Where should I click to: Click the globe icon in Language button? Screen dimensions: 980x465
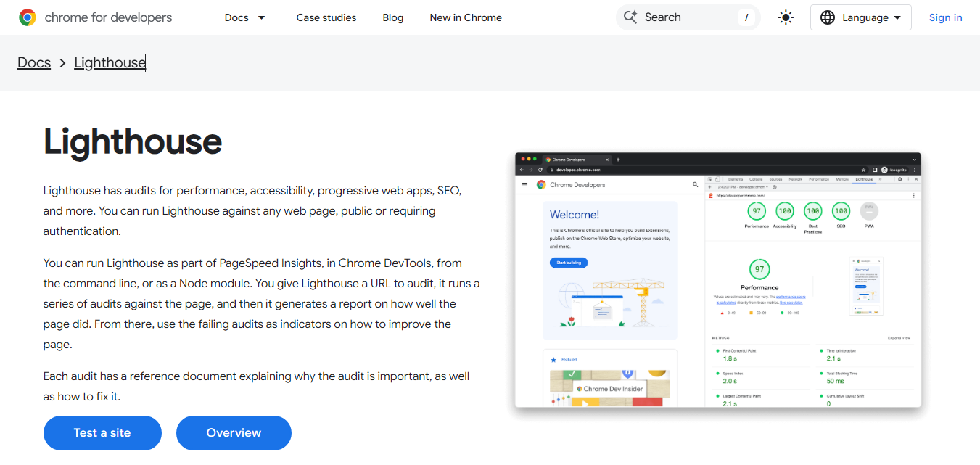click(x=828, y=17)
